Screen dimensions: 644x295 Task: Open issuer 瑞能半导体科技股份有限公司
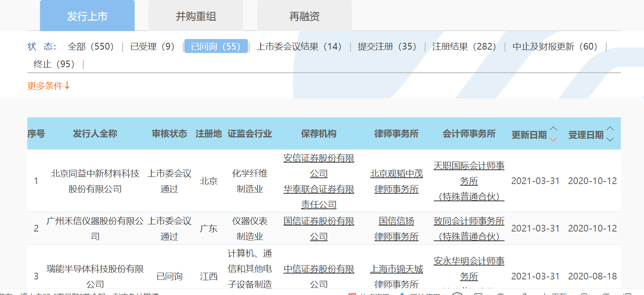95,277
